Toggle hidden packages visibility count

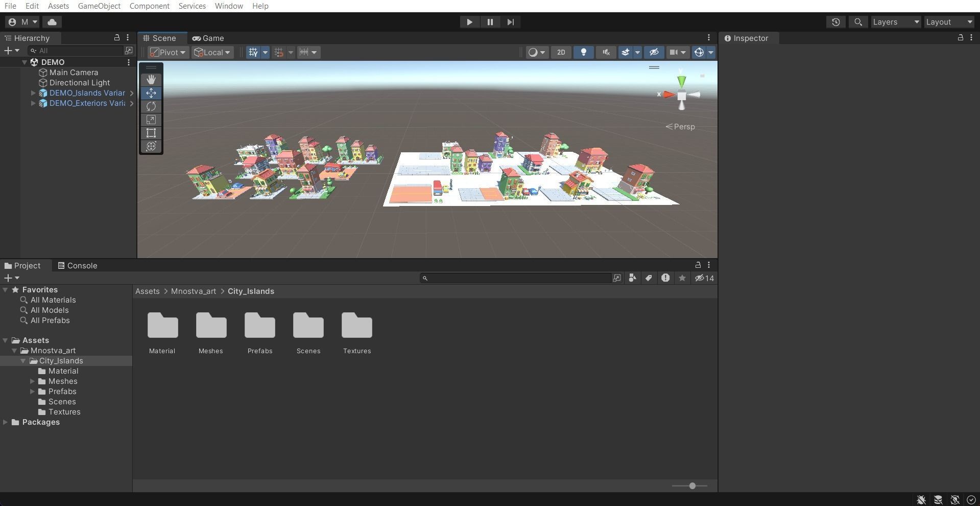pos(704,278)
